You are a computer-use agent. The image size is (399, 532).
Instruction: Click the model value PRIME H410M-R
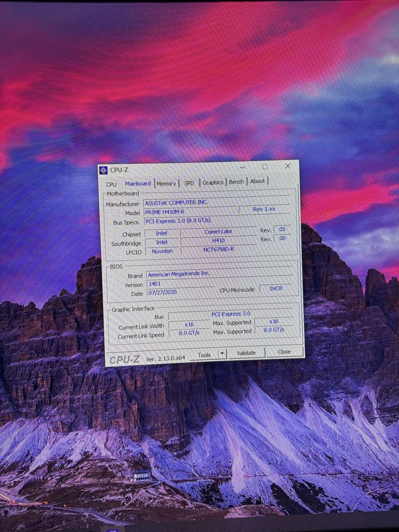click(190, 212)
